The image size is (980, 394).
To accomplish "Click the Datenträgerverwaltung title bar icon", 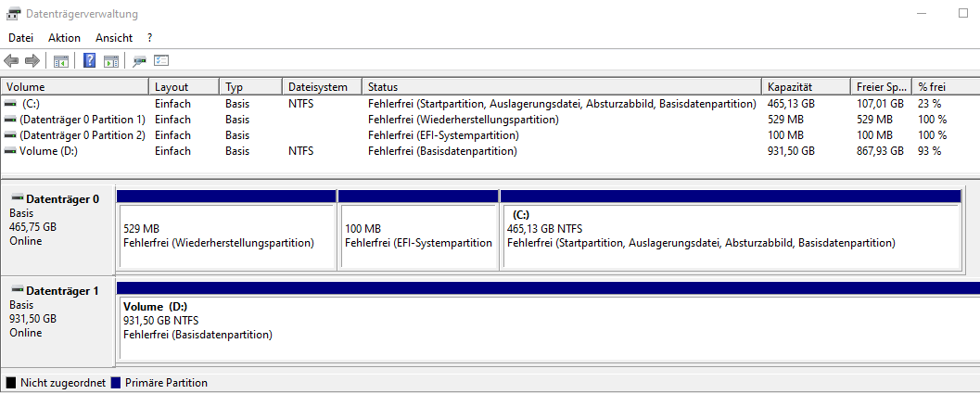I will tap(12, 14).
